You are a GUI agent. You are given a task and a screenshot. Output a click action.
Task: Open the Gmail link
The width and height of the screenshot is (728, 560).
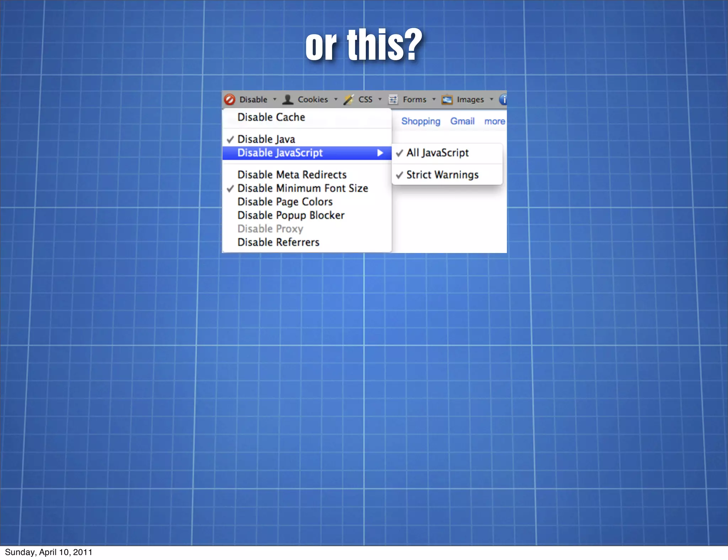click(462, 121)
